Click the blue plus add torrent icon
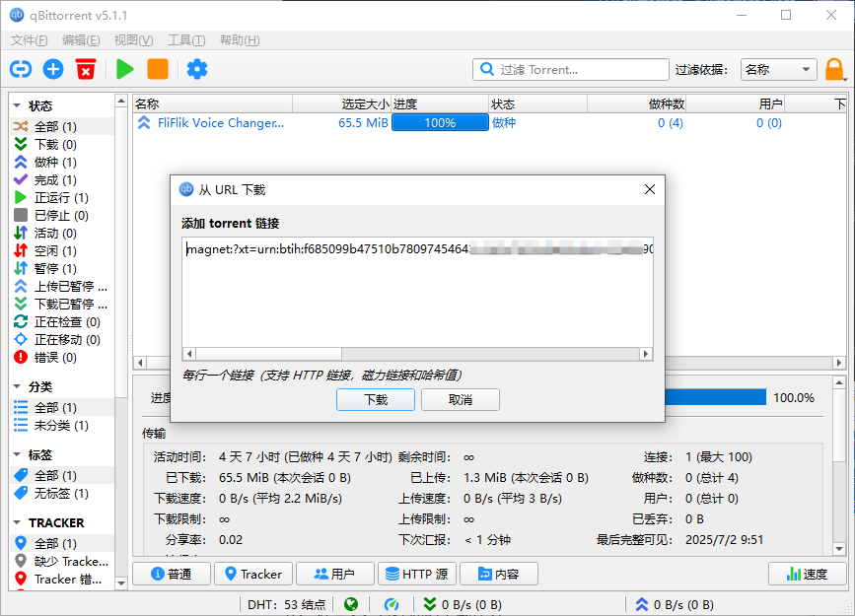The height and width of the screenshot is (616, 855). [52, 69]
